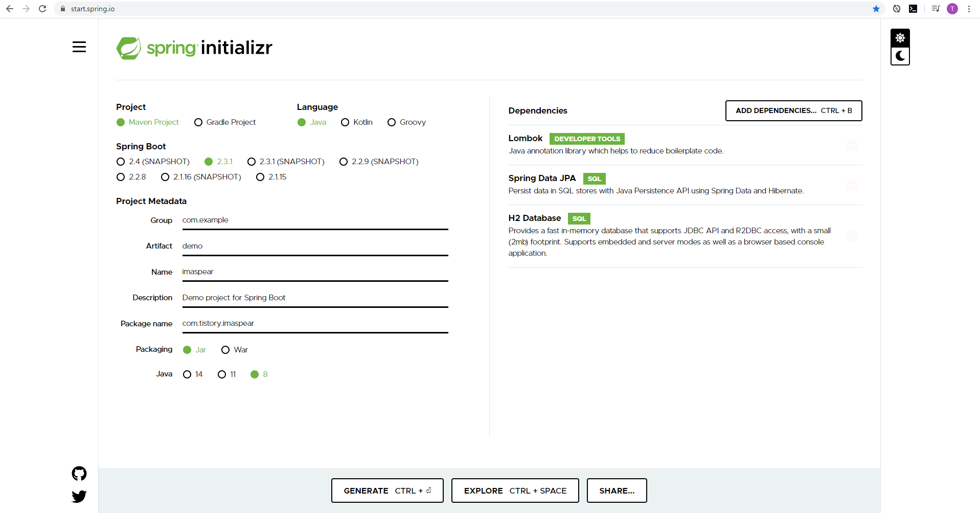The width and height of the screenshot is (980, 513).
Task: Select Spring Boot 2.2.8
Action: click(x=131, y=177)
